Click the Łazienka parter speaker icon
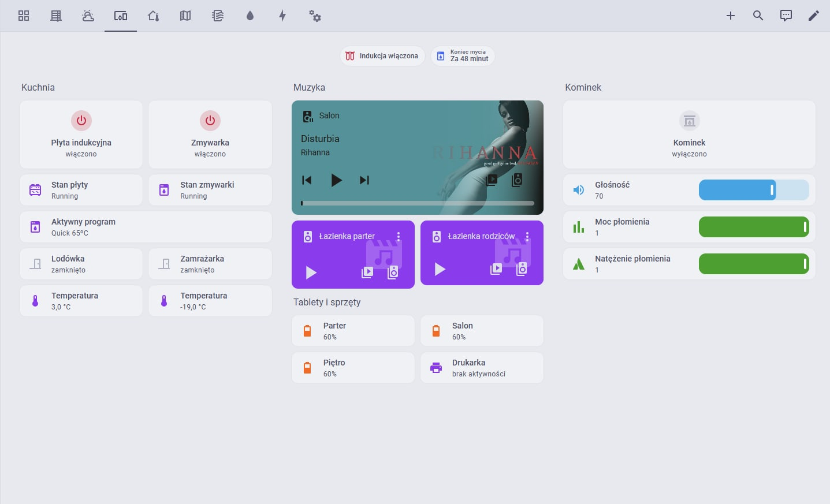This screenshot has height=504, width=830. coord(308,237)
